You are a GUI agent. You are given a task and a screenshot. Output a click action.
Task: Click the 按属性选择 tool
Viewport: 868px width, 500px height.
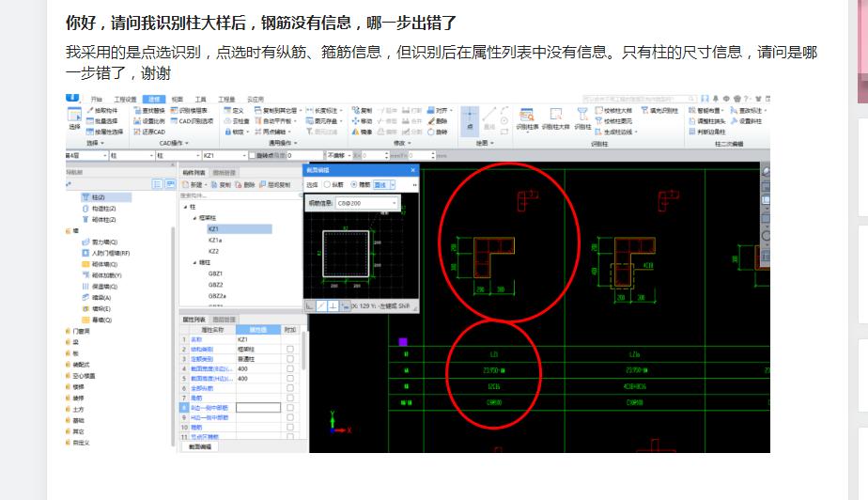pyautogui.click(x=104, y=132)
